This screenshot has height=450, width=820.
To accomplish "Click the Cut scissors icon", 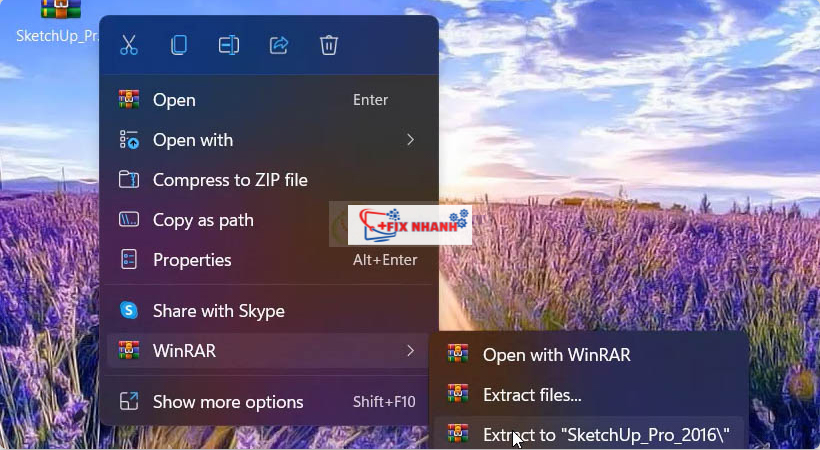I will pos(129,45).
